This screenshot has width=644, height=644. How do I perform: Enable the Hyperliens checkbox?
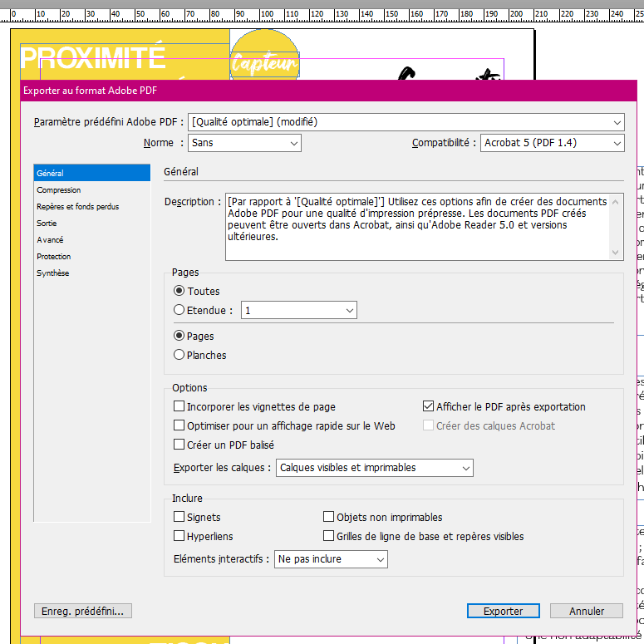pos(179,536)
